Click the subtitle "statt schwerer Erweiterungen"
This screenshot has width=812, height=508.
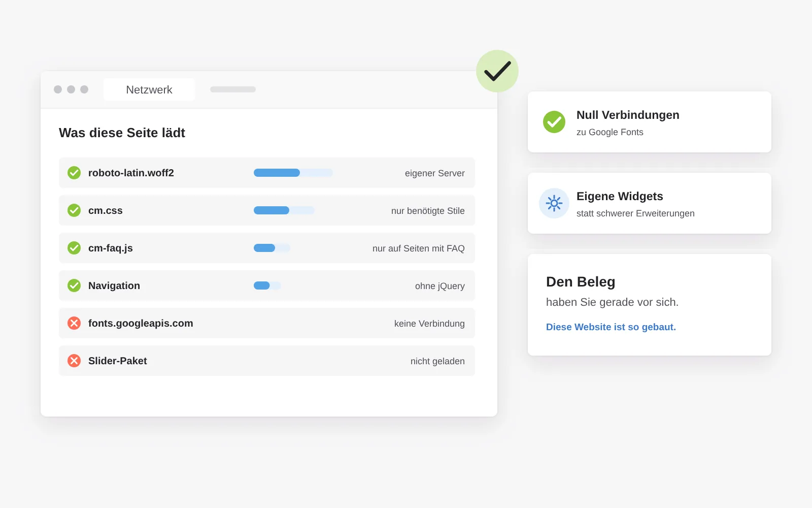pos(635,213)
